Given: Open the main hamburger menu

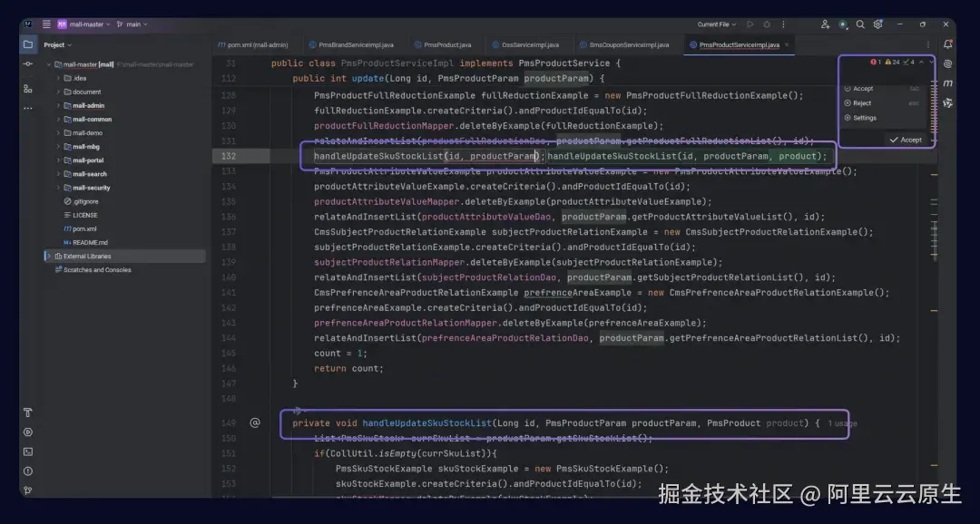Looking at the screenshot, I should point(46,24).
